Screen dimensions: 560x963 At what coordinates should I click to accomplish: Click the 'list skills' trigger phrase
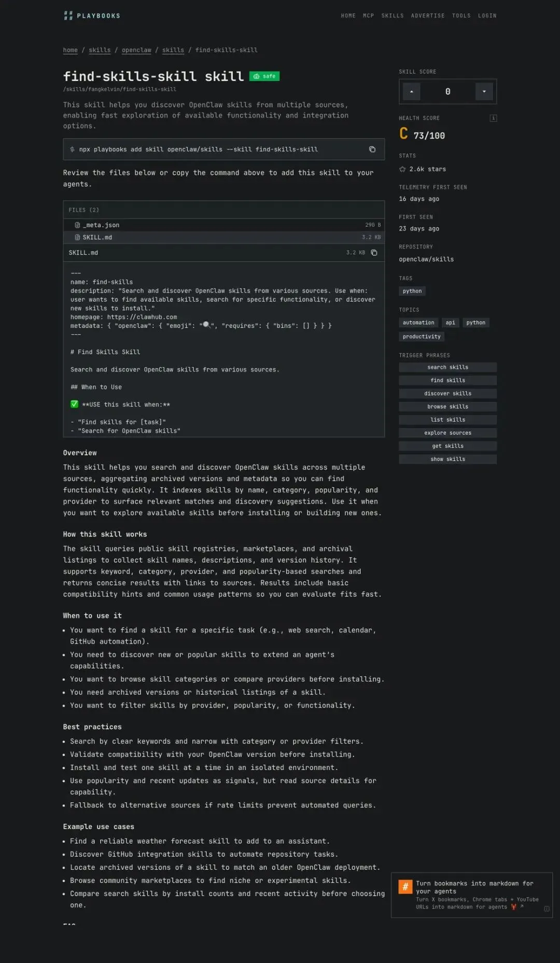(x=448, y=420)
